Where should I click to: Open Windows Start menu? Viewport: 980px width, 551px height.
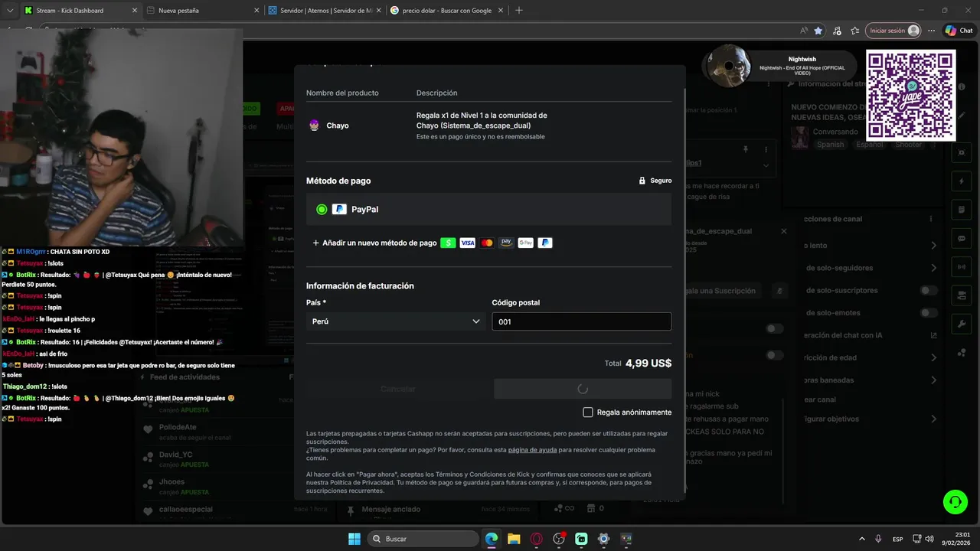click(354, 539)
